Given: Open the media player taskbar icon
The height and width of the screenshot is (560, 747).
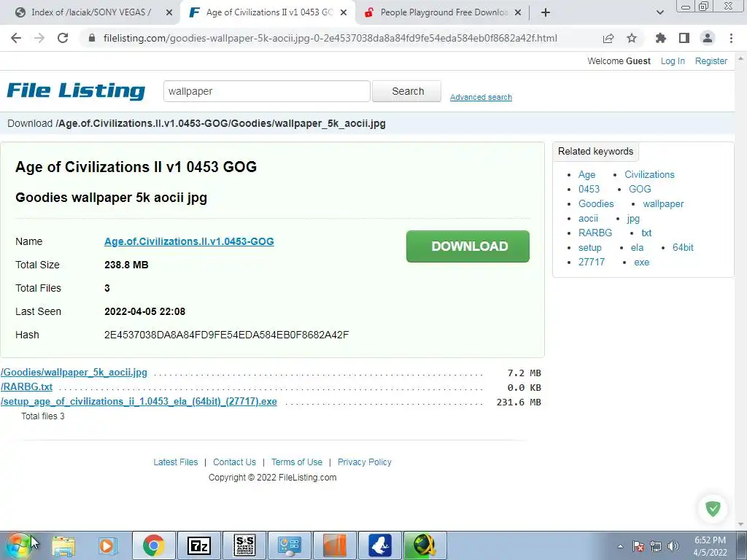Looking at the screenshot, I should tap(108, 545).
